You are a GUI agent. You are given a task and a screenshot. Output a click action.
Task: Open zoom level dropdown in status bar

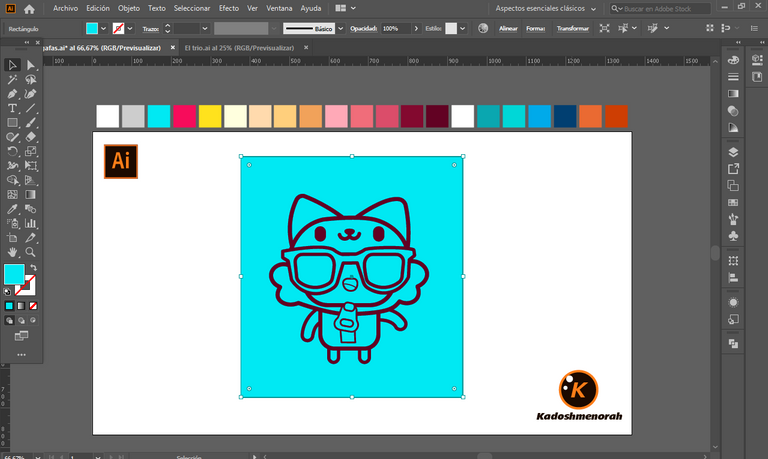[x=38, y=457]
